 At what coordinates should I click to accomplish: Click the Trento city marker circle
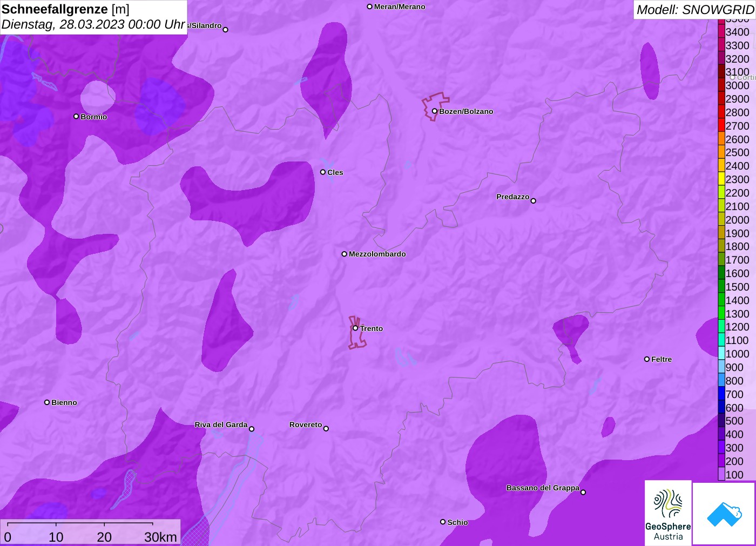355,328
